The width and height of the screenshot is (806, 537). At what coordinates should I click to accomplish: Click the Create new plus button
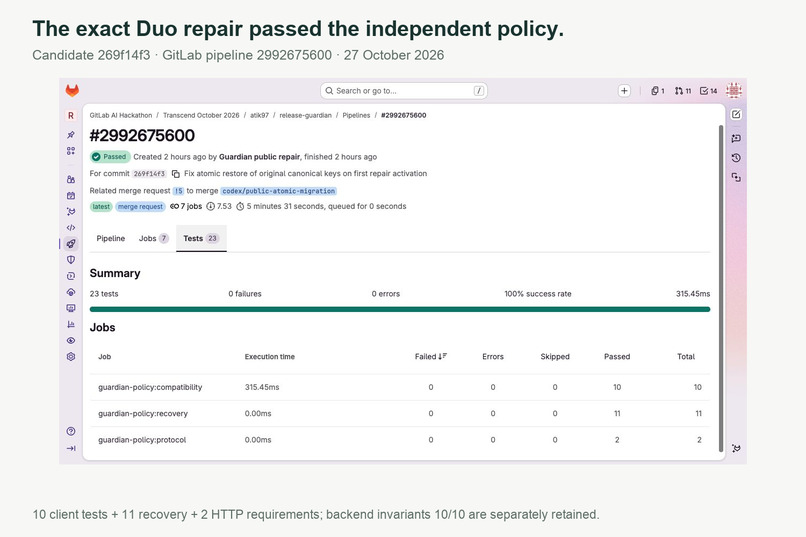[624, 91]
